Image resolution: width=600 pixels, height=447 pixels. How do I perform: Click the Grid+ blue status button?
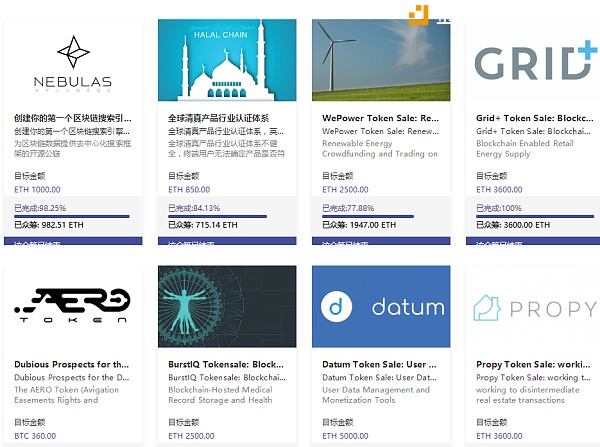coord(533,241)
